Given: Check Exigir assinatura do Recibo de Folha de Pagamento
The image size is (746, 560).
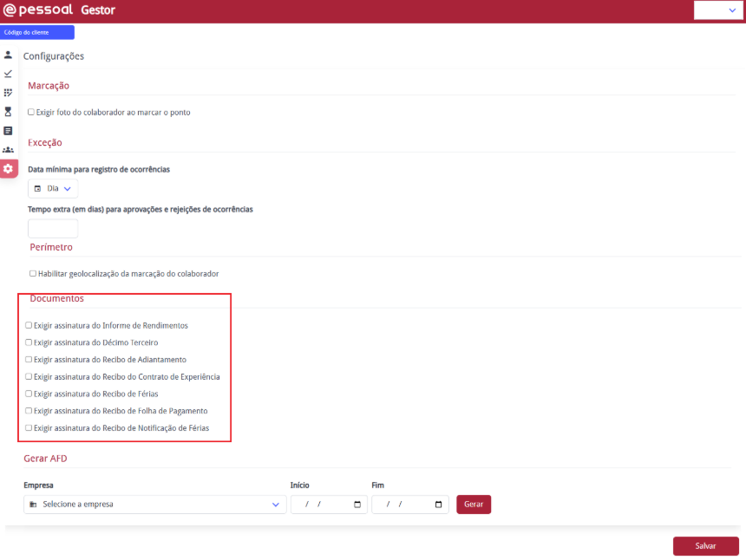Looking at the screenshot, I should (29, 411).
